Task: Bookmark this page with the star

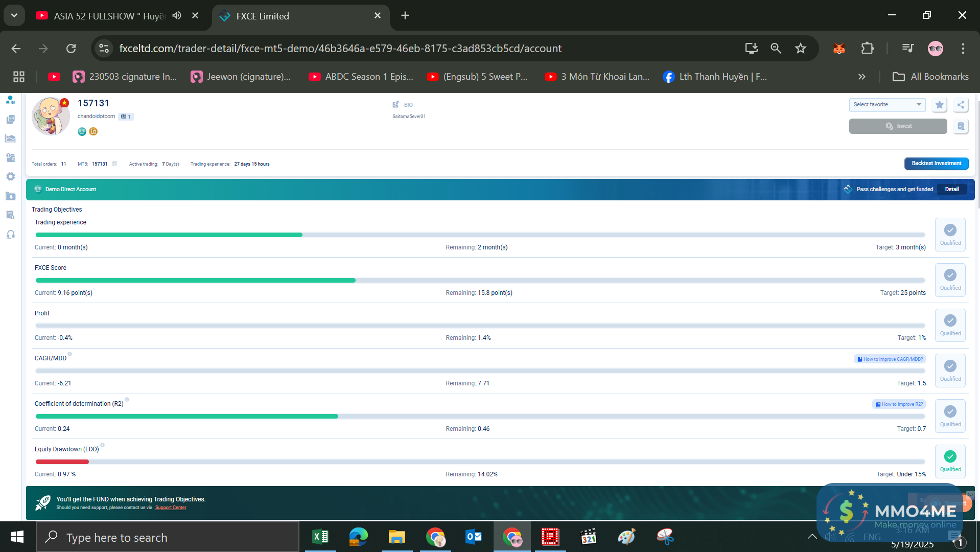Action: pyautogui.click(x=800, y=49)
